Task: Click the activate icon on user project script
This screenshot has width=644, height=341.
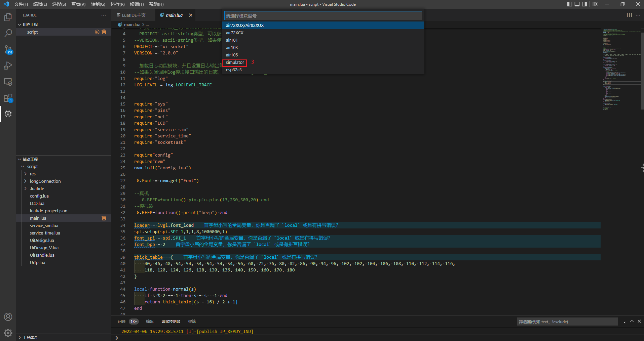Action: point(97,32)
